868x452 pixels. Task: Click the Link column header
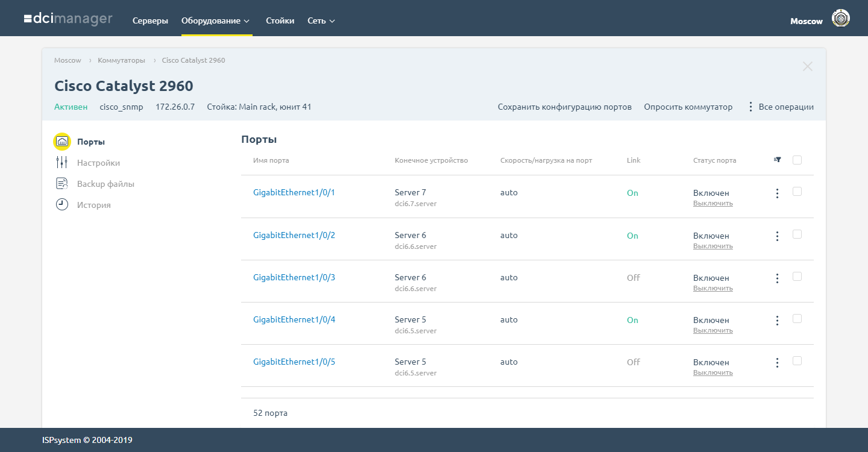point(634,160)
